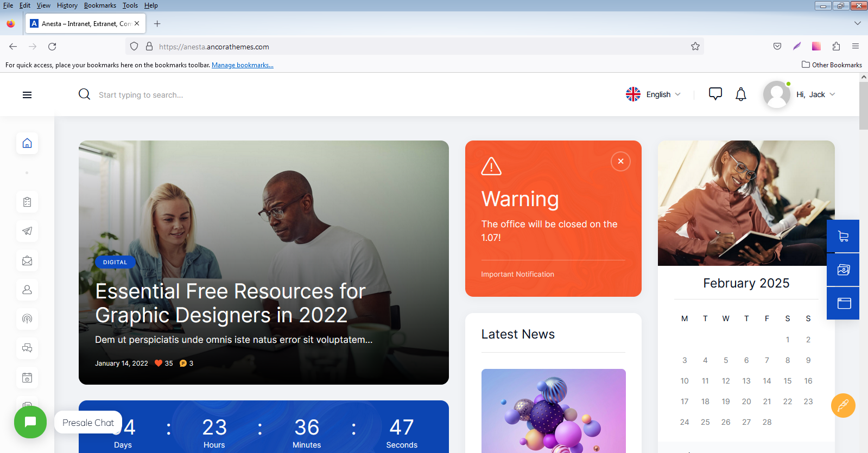Select February 14 on the calendar
This screenshot has height=453, width=868.
click(x=767, y=381)
